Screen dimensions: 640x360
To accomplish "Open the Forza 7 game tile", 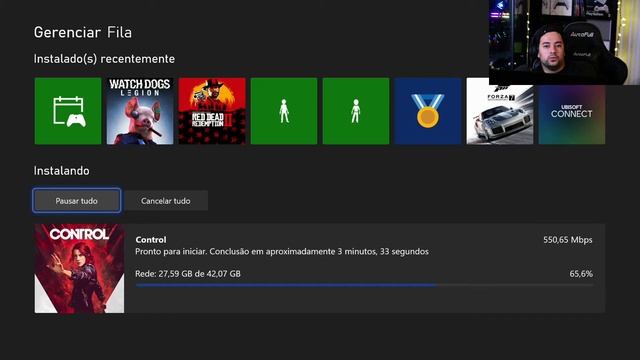I will point(500,114).
